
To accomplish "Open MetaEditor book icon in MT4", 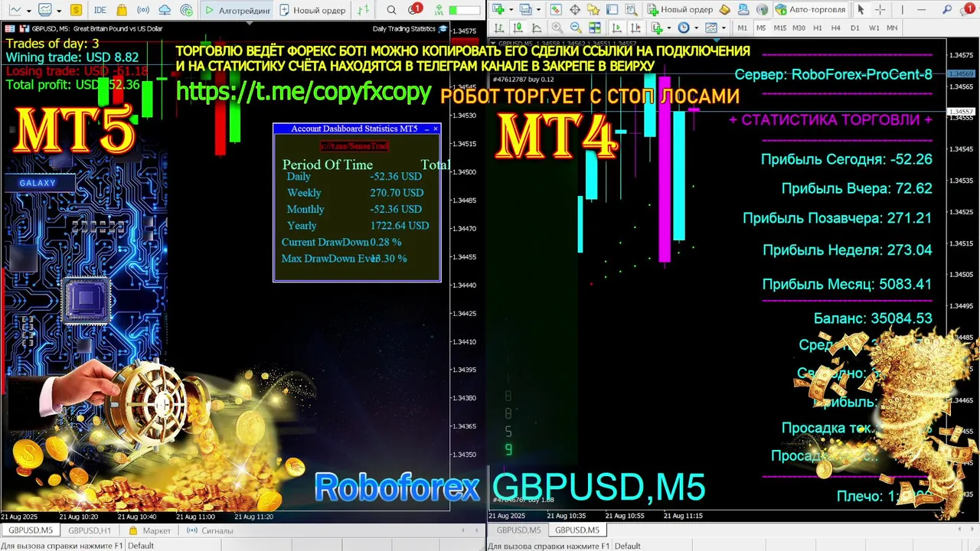I will 725,9.
